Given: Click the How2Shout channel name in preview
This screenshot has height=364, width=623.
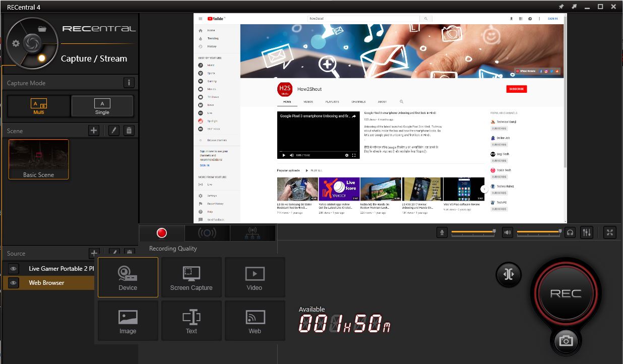Looking at the screenshot, I should (x=310, y=89).
